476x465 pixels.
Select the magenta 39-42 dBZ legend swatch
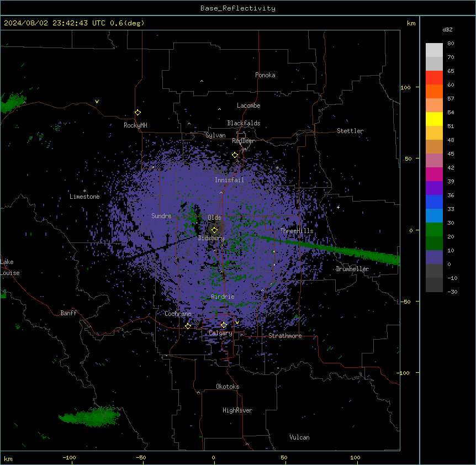point(434,174)
